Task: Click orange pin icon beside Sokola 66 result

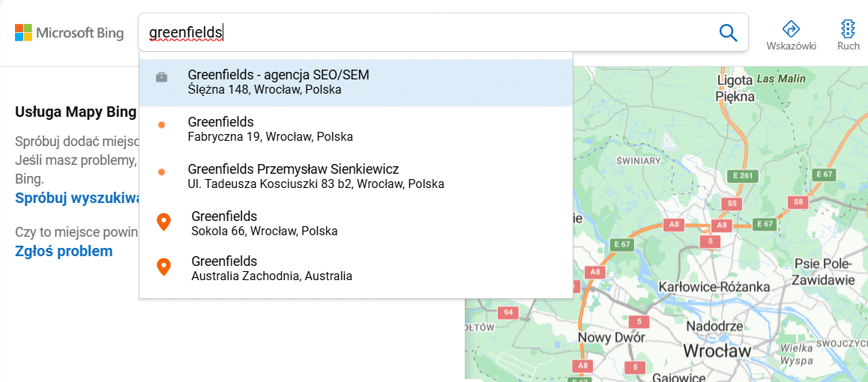Action: [x=163, y=222]
